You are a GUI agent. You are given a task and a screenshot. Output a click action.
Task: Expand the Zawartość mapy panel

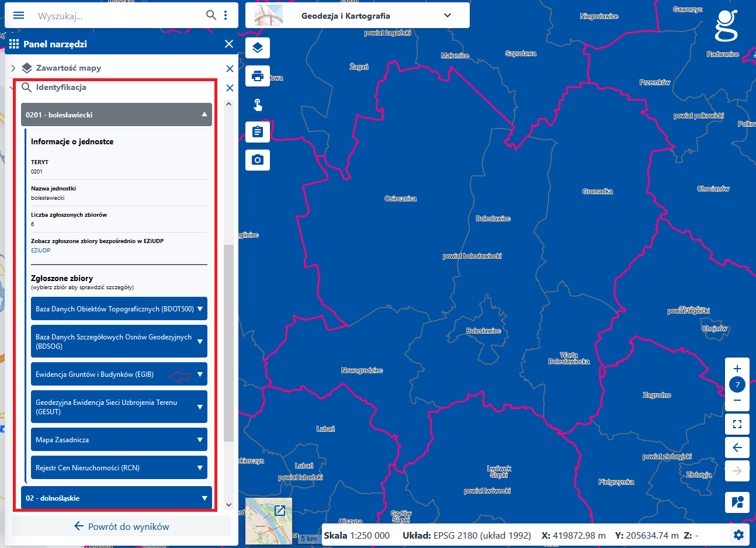[13, 68]
